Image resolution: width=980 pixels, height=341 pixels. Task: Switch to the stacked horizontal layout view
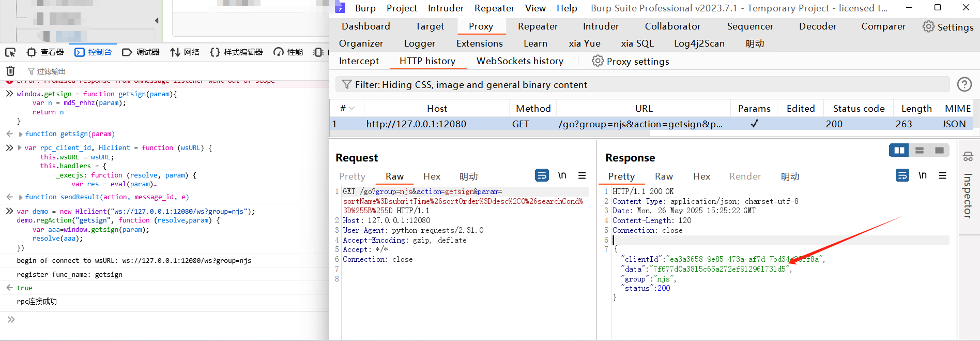coord(920,150)
